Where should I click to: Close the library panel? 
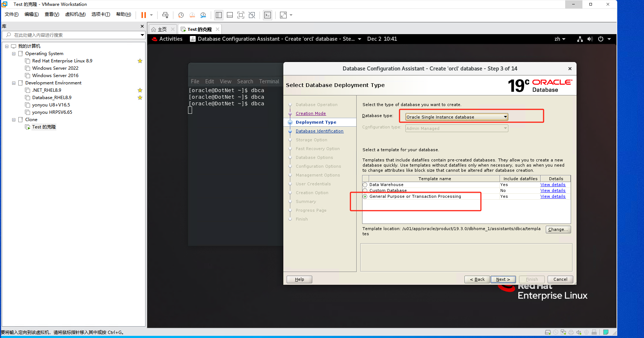[142, 26]
